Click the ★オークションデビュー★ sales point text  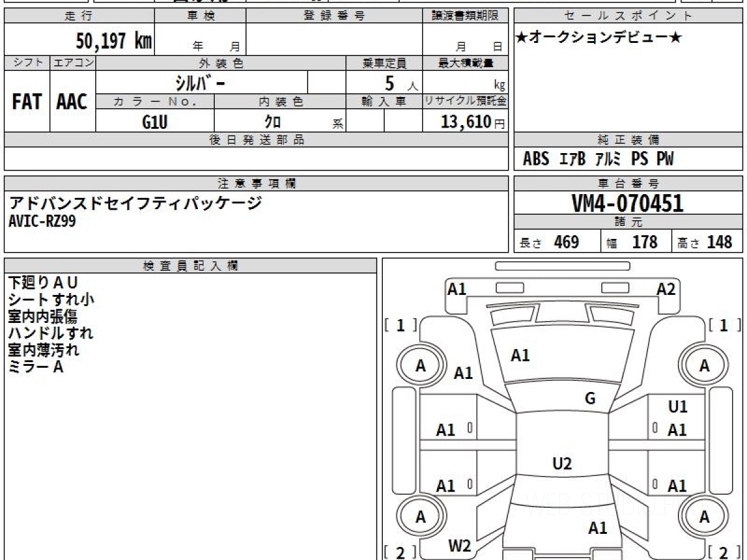599,38
